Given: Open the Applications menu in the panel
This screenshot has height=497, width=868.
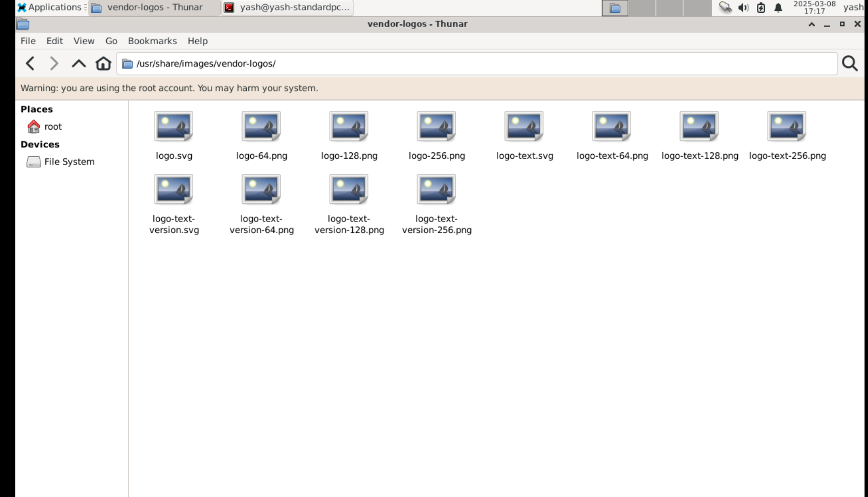Looking at the screenshot, I should 50,7.
